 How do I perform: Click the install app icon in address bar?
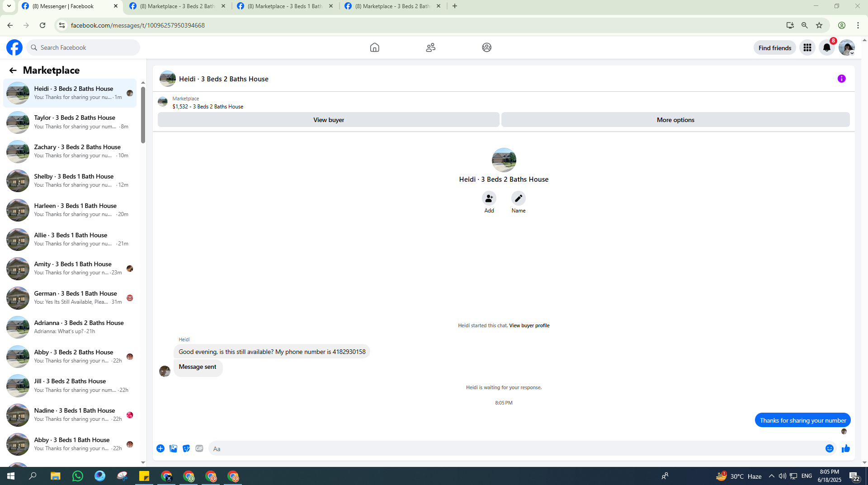coord(790,25)
